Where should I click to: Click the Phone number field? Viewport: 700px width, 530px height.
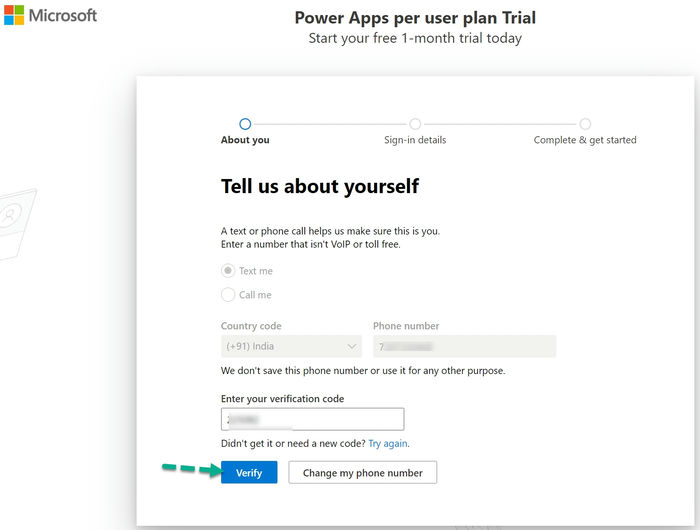click(464, 346)
